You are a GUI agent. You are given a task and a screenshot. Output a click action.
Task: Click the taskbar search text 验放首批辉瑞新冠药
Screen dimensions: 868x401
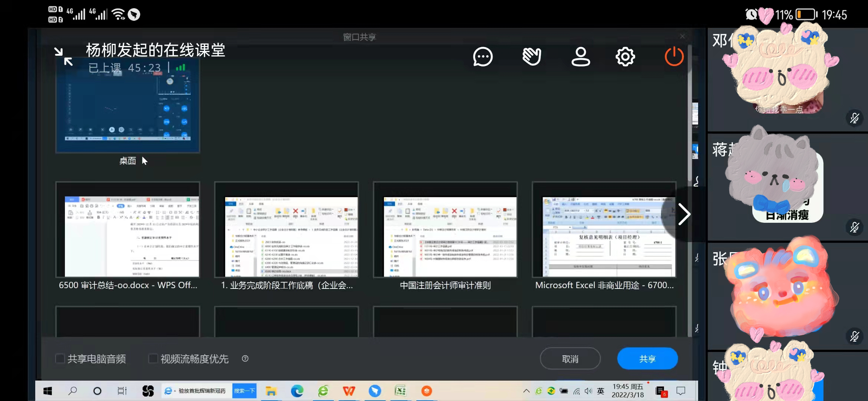(202, 391)
